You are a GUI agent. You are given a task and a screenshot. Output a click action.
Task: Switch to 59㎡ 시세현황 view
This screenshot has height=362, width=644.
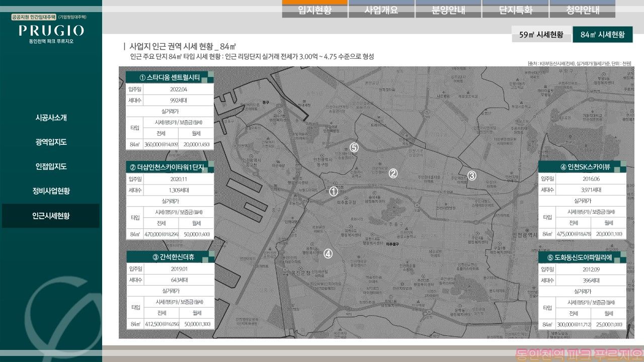[x=541, y=35]
